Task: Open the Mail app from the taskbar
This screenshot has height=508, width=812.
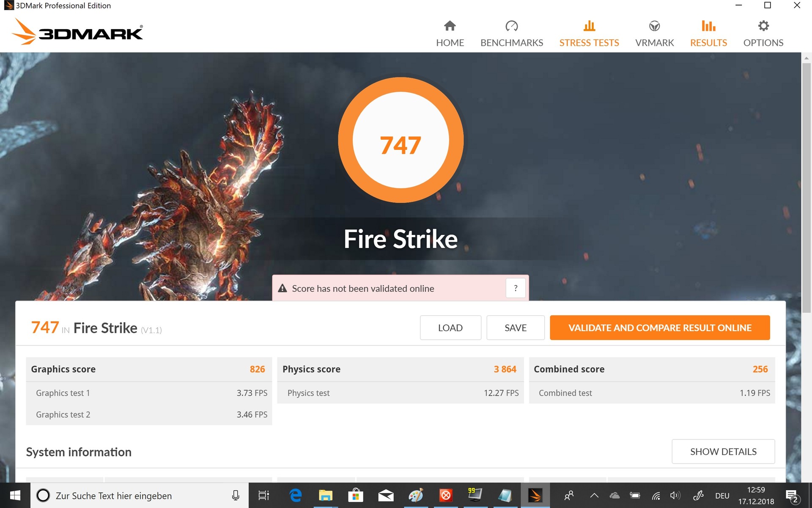Action: tap(386, 495)
